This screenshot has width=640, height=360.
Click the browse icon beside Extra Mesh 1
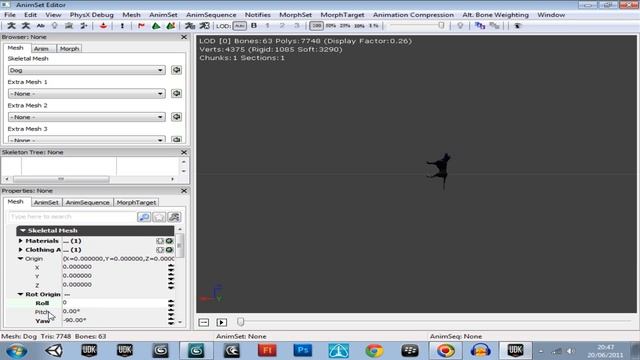coord(176,93)
